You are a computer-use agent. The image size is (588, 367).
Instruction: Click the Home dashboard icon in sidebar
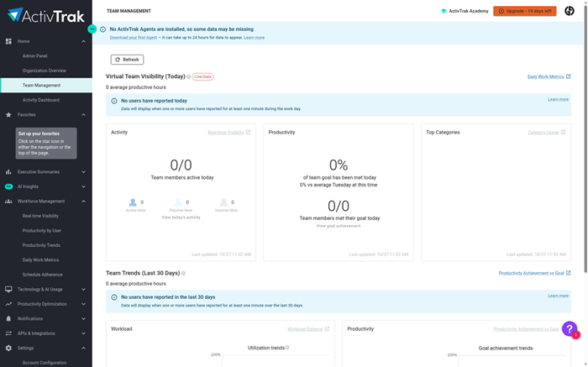(8, 41)
